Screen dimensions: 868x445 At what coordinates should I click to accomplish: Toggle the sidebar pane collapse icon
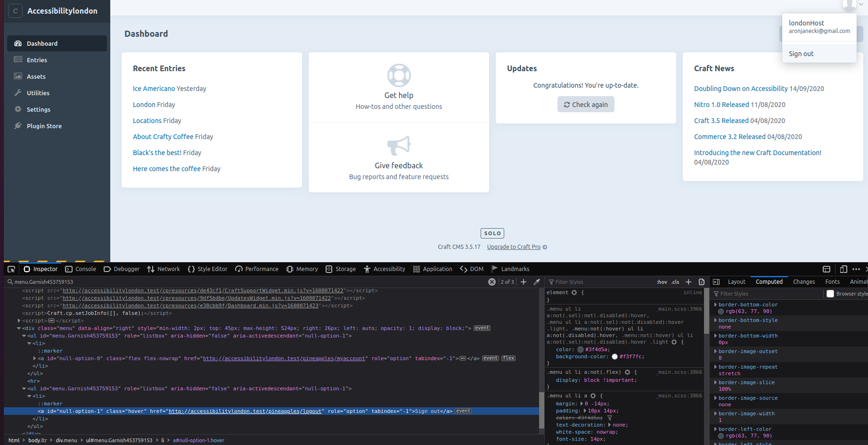click(x=716, y=282)
